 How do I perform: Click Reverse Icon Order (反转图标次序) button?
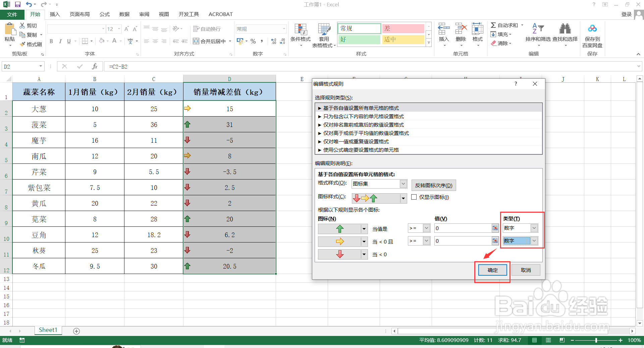pos(434,185)
